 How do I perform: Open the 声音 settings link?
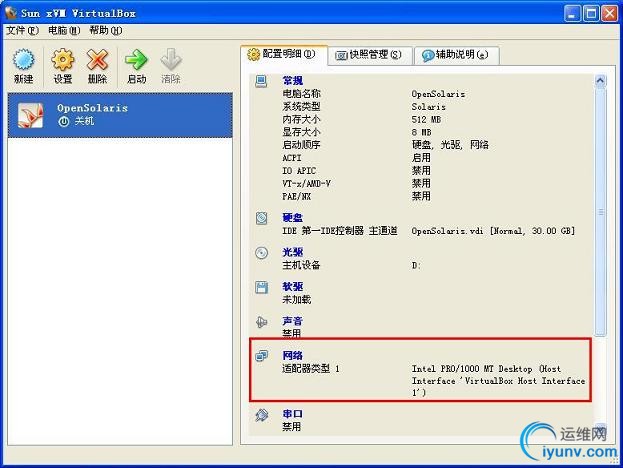(292, 321)
